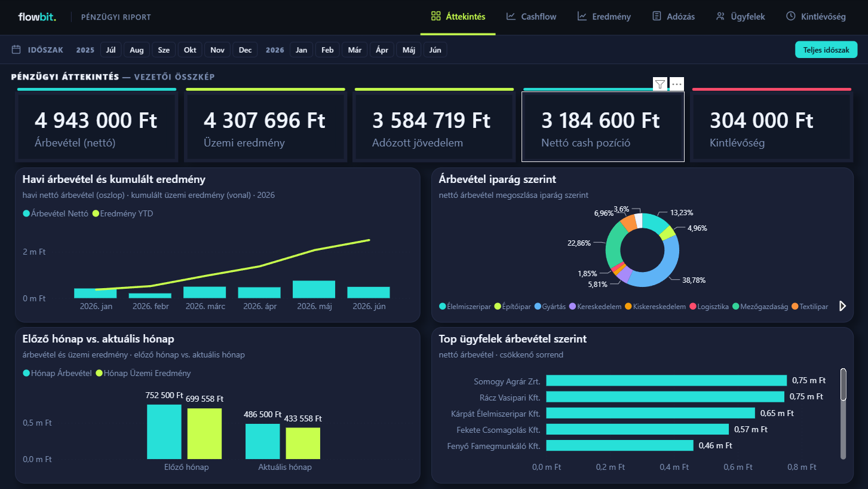Switch to the Cashflow tab
868x489 pixels.
[531, 17]
